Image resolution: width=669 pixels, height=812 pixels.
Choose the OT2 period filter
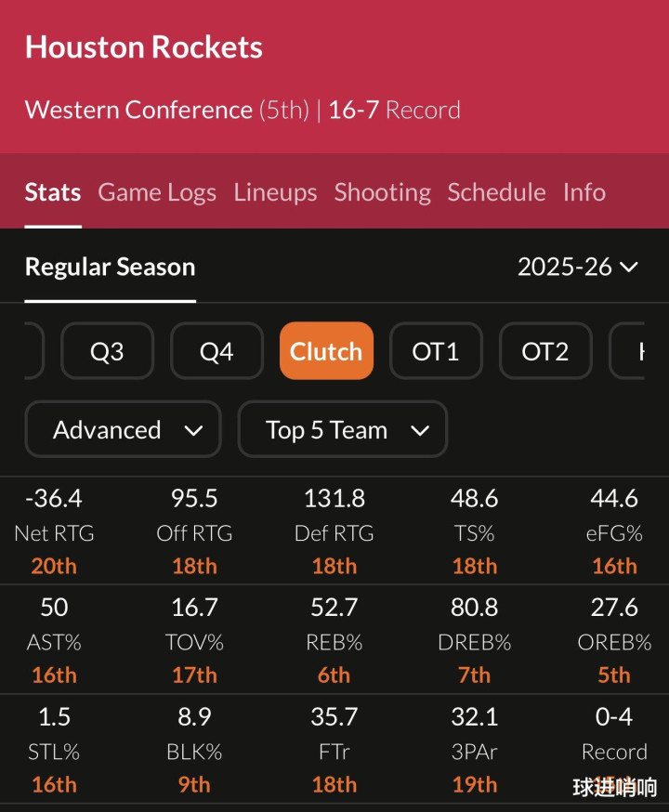[x=545, y=351]
